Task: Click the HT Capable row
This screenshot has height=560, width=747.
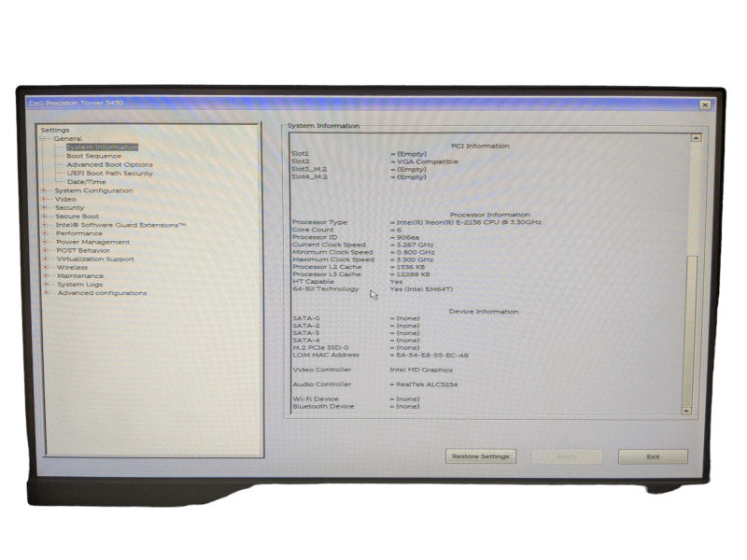Action: pos(347,282)
